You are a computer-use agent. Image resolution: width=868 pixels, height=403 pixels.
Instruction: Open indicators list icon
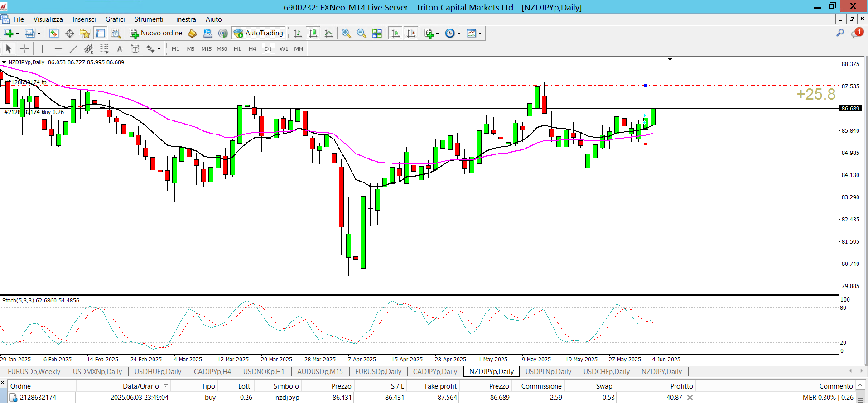point(429,33)
